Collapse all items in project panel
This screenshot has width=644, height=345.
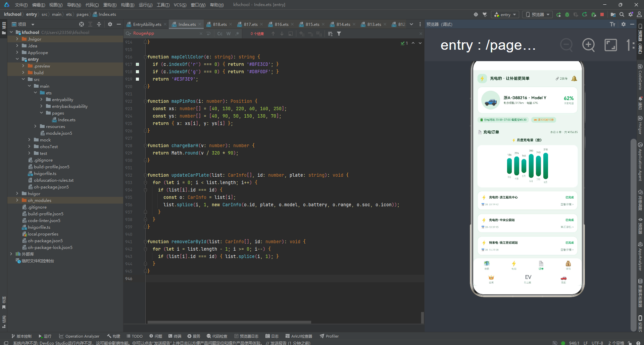(x=99, y=24)
